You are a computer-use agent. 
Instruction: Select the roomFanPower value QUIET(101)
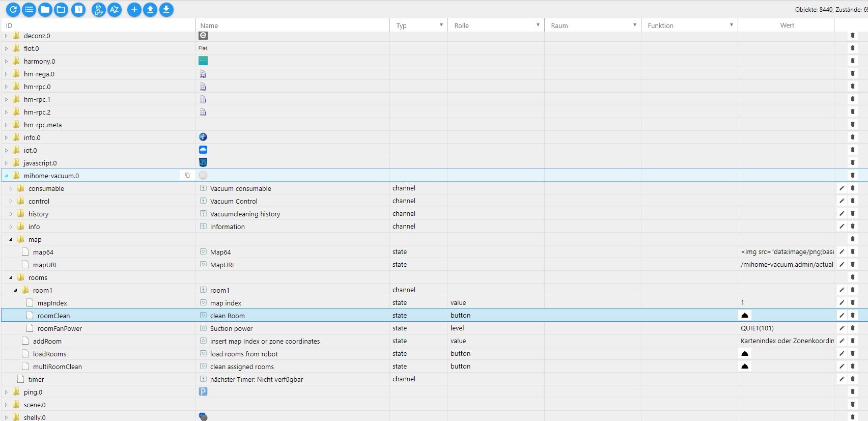757,328
